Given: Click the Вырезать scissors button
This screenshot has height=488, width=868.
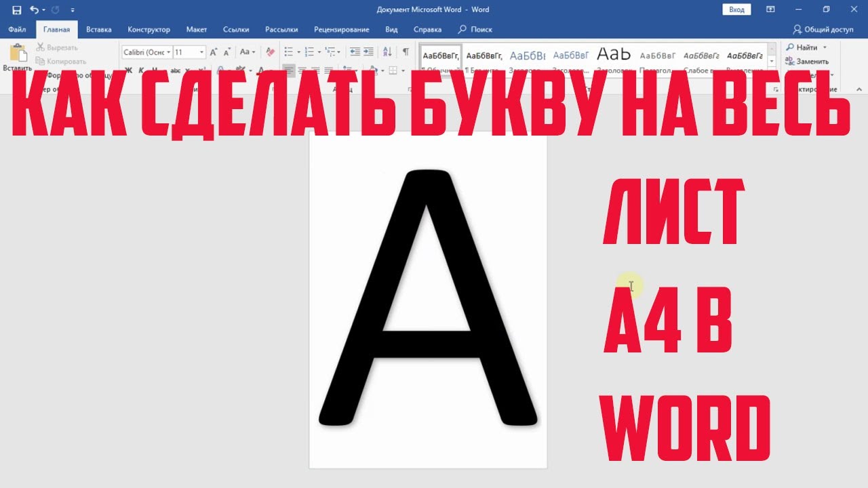Looking at the screenshot, I should tap(57, 47).
